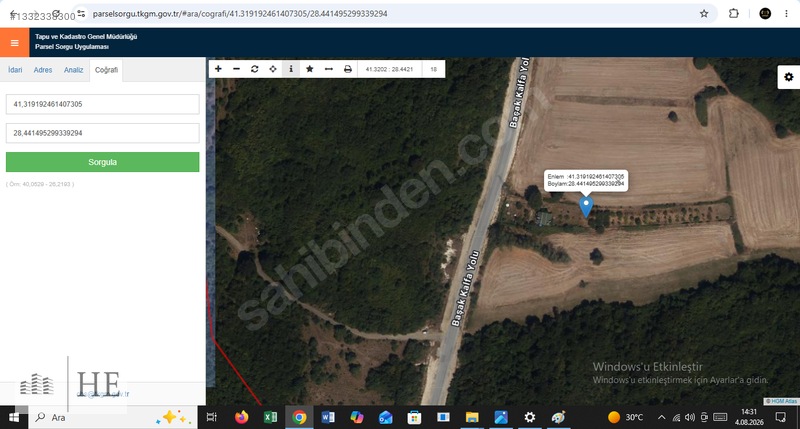Open the orange hamburger menu
This screenshot has width=800, height=429.
pyautogui.click(x=14, y=43)
